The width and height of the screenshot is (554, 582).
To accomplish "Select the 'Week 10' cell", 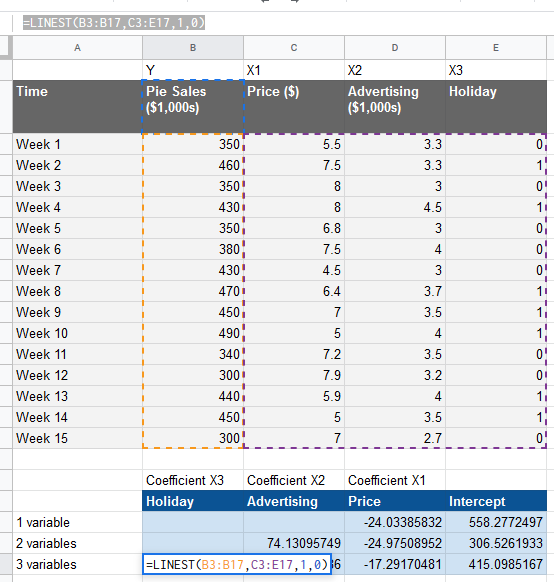I will pos(77,333).
